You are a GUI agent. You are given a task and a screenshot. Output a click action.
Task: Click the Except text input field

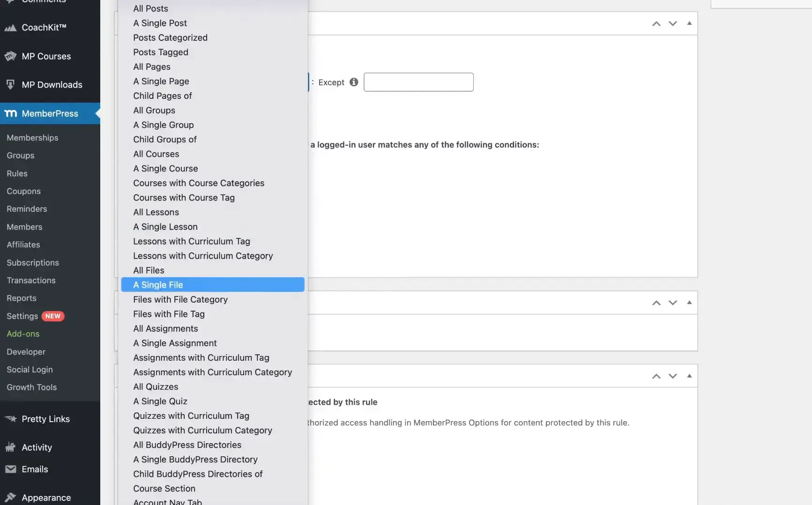(418, 82)
